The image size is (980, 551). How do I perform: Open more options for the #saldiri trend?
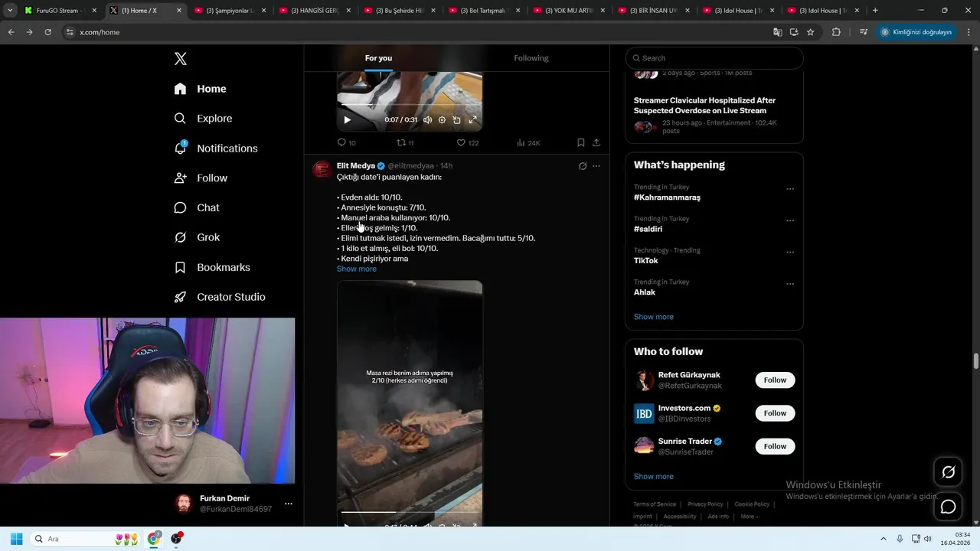pyautogui.click(x=790, y=220)
